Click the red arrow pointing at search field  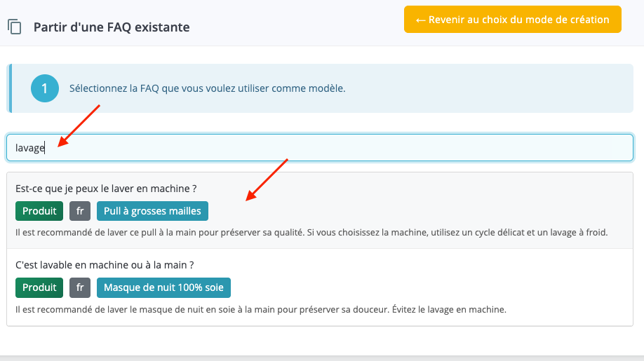click(79, 126)
